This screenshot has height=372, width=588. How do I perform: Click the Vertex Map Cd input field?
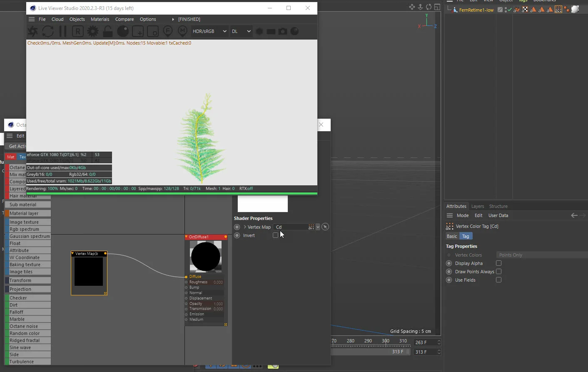coord(292,227)
